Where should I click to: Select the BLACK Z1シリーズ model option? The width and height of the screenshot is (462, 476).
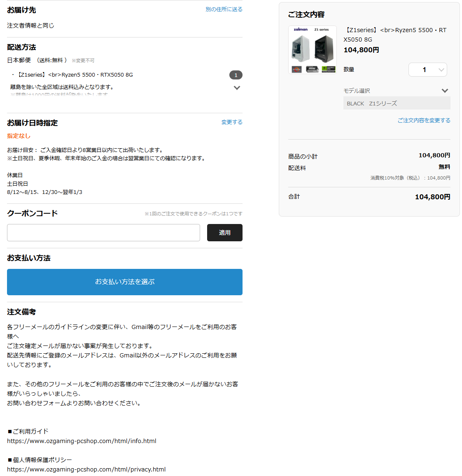397,103
